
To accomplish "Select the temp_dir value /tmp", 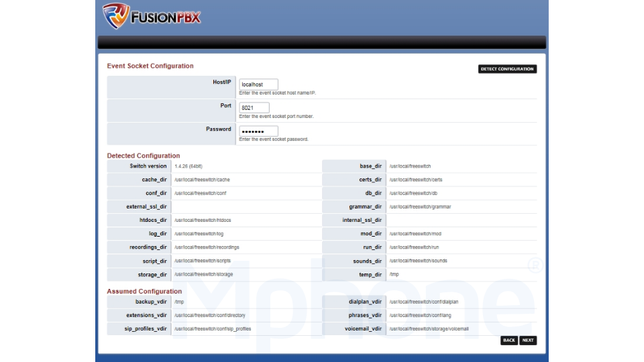I will point(394,275).
